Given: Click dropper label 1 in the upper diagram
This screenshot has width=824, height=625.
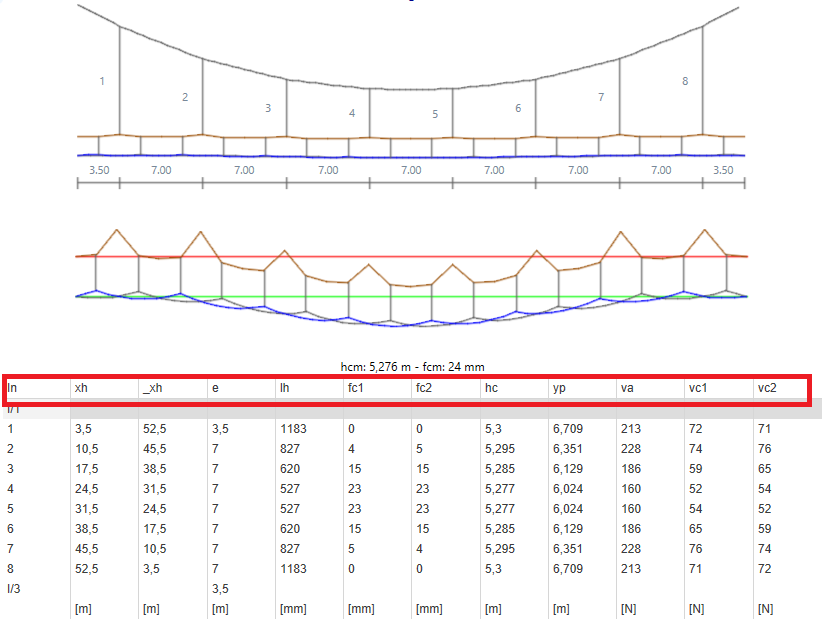Looking at the screenshot, I should (x=102, y=81).
